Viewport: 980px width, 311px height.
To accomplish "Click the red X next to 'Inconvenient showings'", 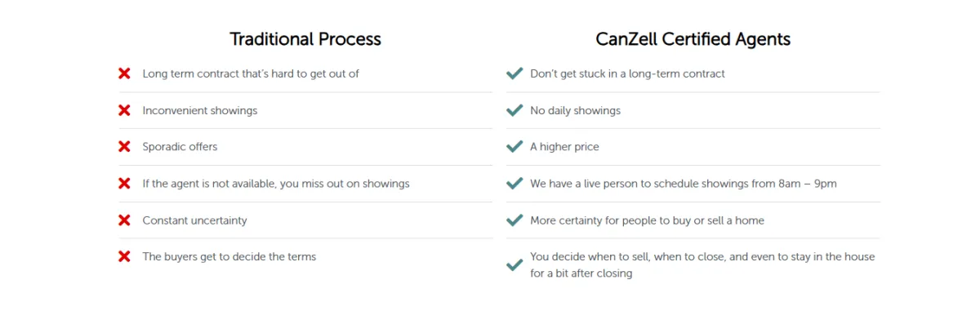I will [x=124, y=110].
